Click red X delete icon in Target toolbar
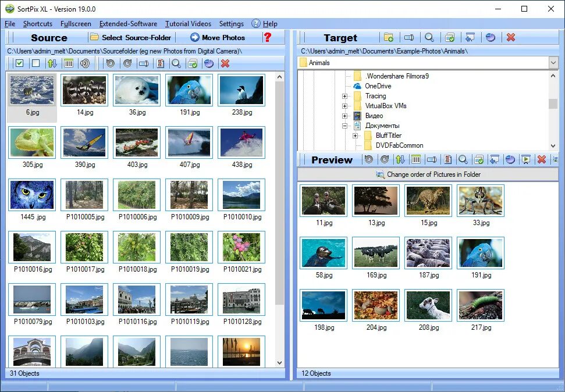The image size is (565, 392). click(510, 37)
